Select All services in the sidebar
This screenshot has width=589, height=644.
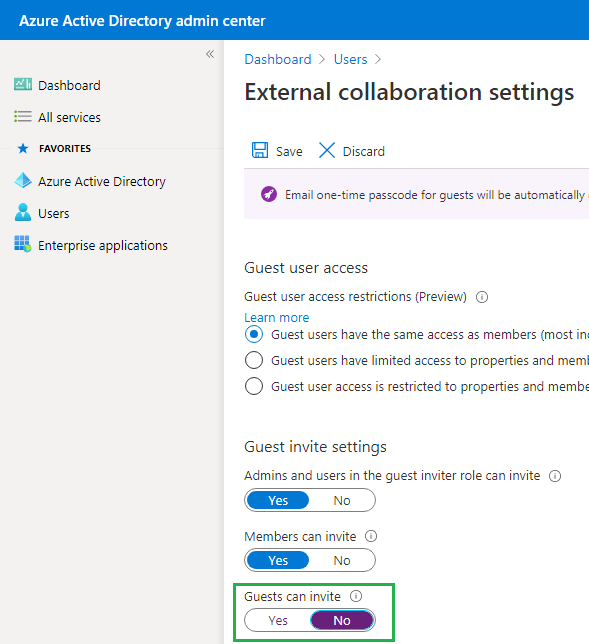(x=69, y=117)
